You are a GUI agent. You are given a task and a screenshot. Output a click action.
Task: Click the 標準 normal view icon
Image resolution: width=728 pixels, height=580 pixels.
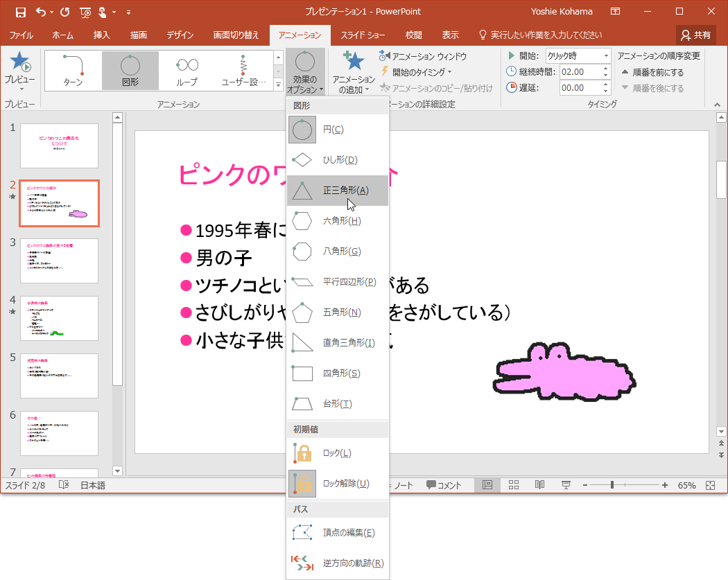(487, 485)
